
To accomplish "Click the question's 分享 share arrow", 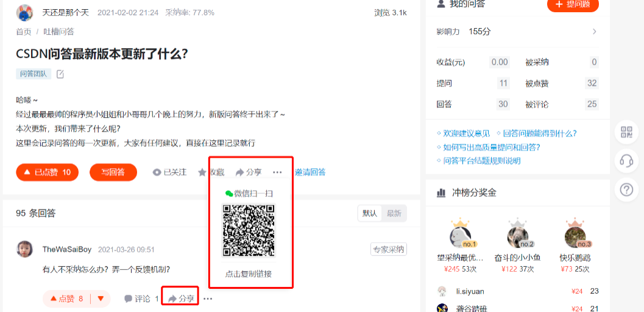I will (x=240, y=172).
